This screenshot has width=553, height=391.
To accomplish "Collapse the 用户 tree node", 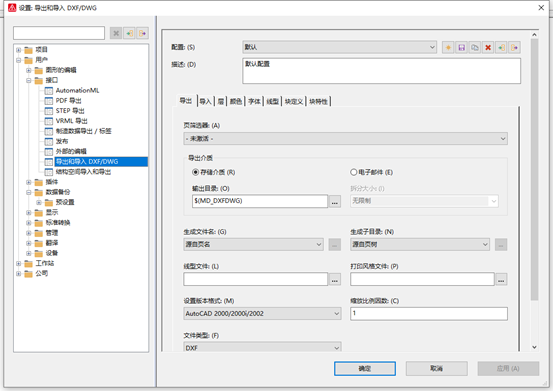I will (x=18, y=60).
